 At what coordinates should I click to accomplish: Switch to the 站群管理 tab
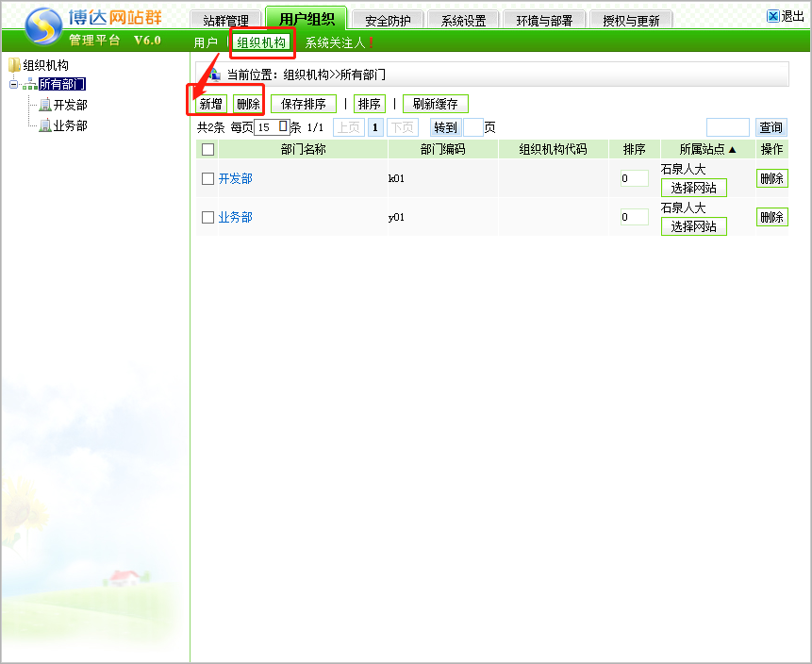(x=226, y=20)
